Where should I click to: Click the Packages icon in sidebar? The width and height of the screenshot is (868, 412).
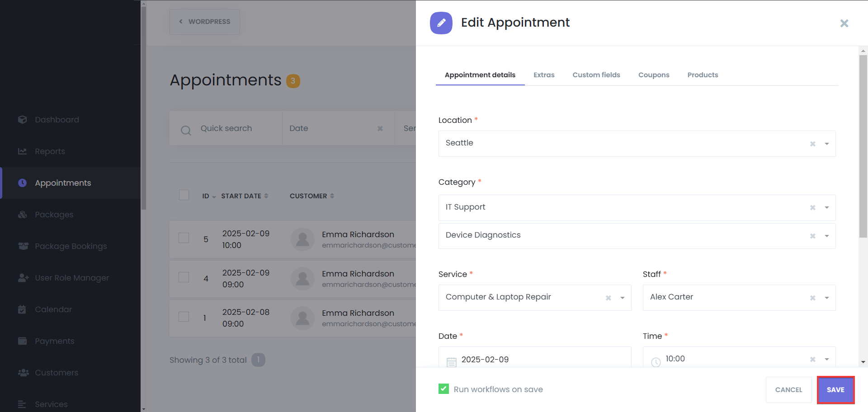(22, 215)
